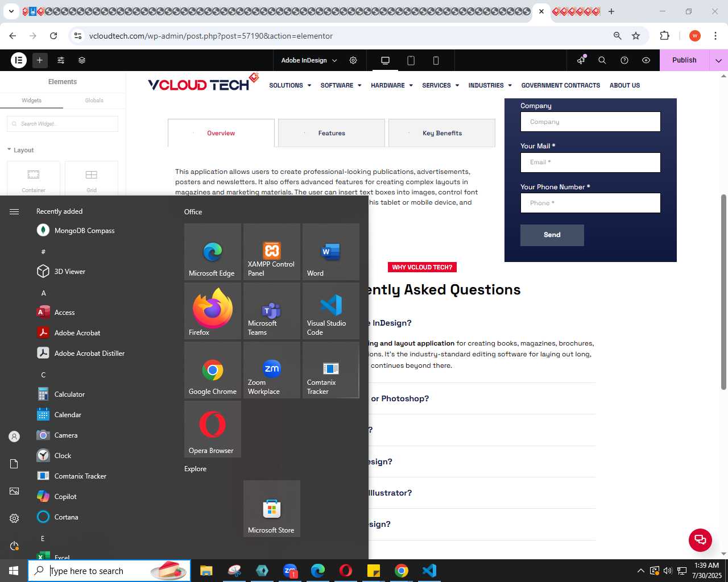This screenshot has width=728, height=582.
Task: Click the Phone input field
Action: click(590, 203)
